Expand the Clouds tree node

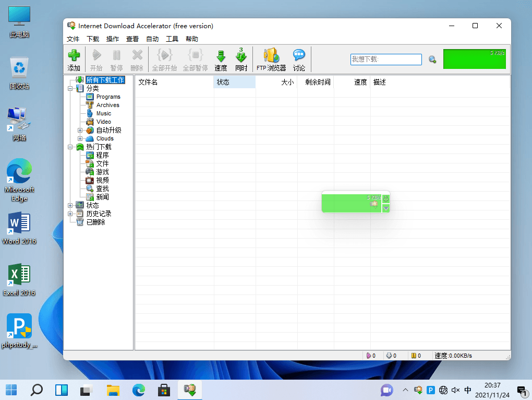(x=80, y=138)
